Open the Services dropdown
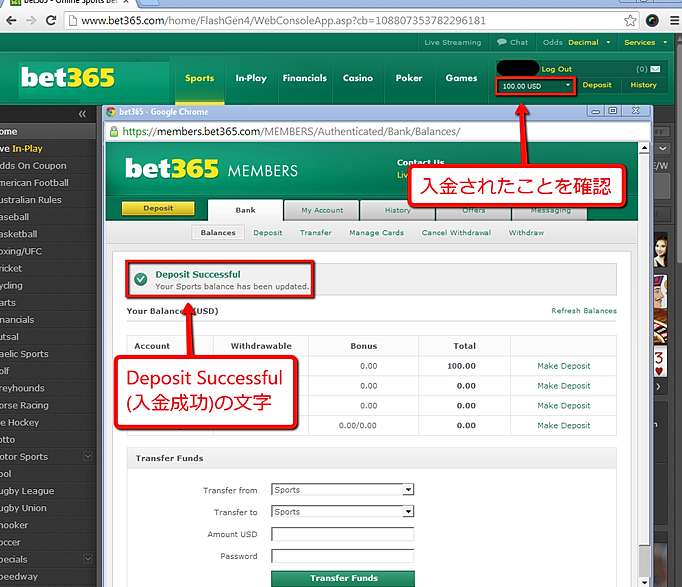The height and width of the screenshot is (587, 682). click(x=645, y=42)
